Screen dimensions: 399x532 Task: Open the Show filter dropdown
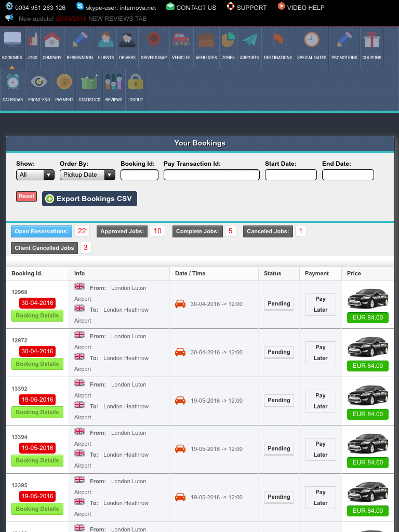click(35, 175)
